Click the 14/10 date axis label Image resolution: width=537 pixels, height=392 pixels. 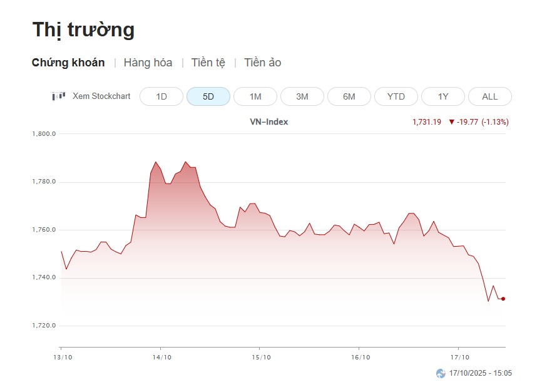click(161, 357)
